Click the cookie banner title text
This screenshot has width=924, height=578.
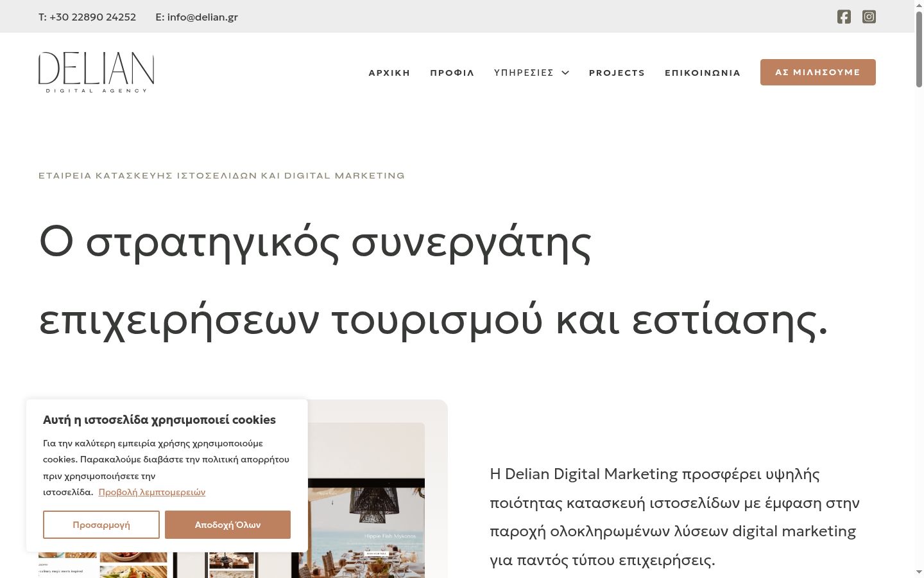tap(159, 419)
